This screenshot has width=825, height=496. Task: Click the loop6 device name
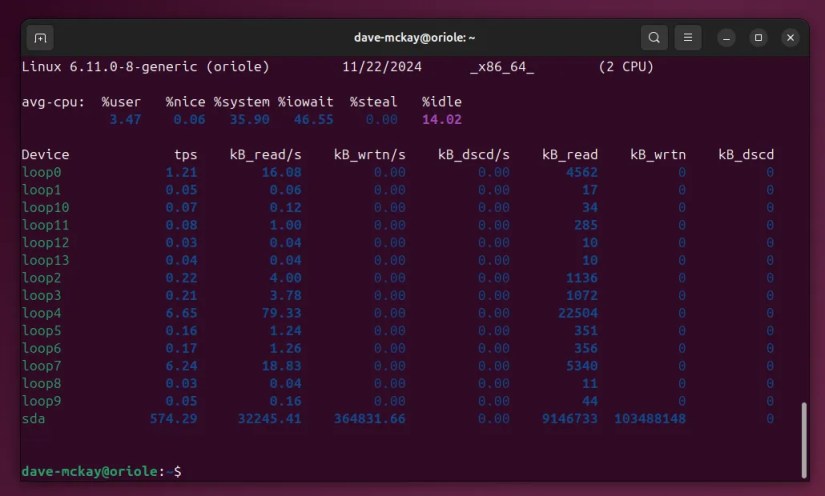coord(42,349)
